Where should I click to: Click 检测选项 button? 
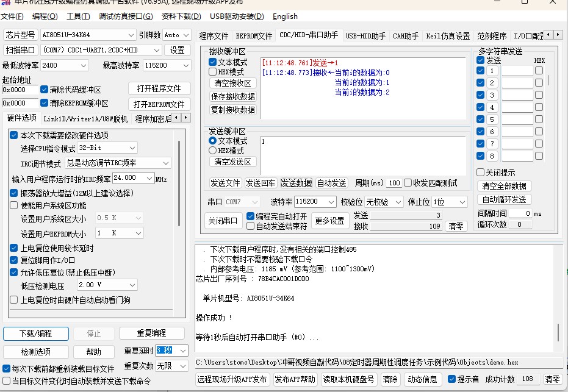tap(36, 352)
